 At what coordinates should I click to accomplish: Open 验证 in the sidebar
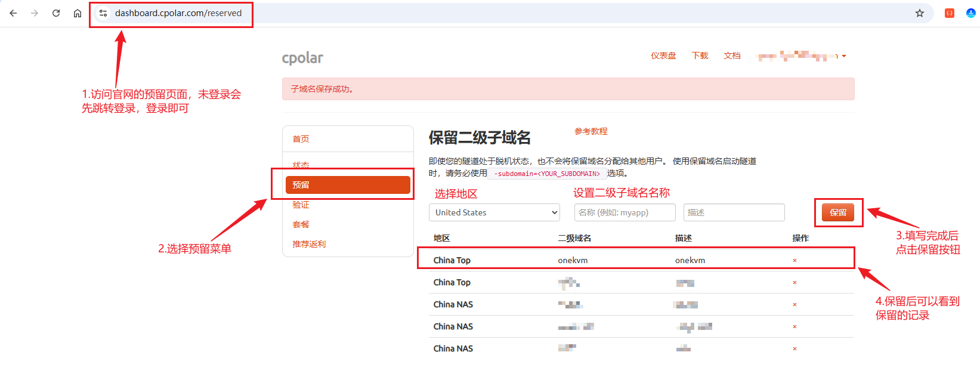coord(301,205)
